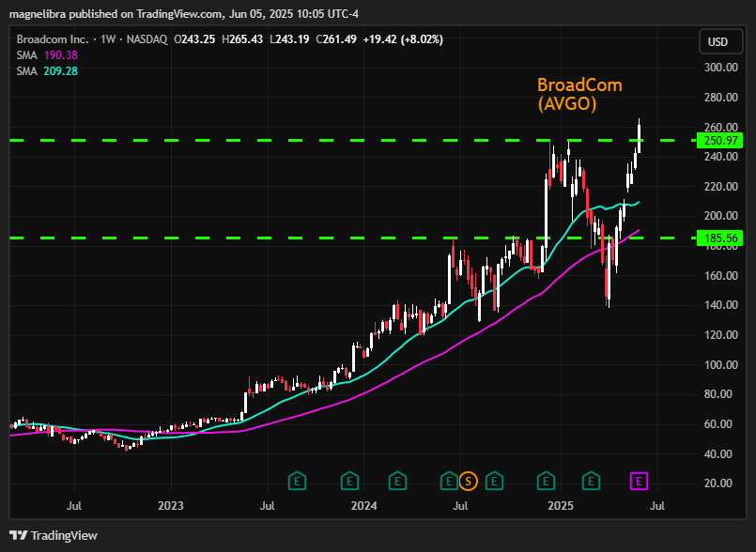This screenshot has height=552, width=756.
Task: Click the green 250.97 price label
Action: 721,141
